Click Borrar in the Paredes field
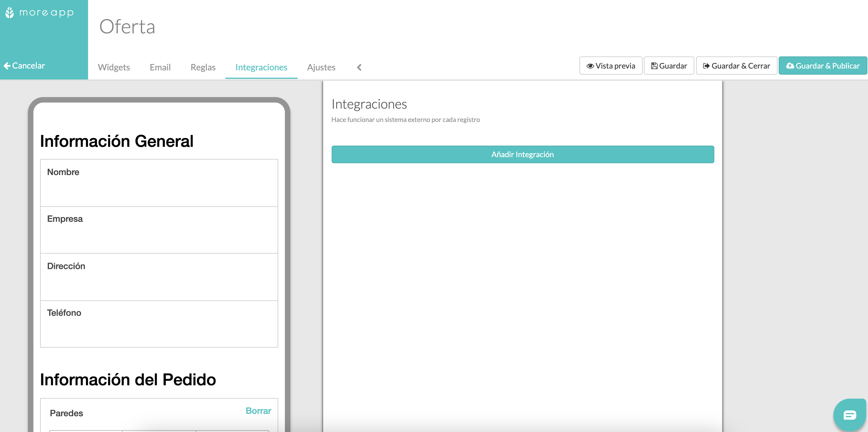This screenshot has height=432, width=868. point(258,410)
